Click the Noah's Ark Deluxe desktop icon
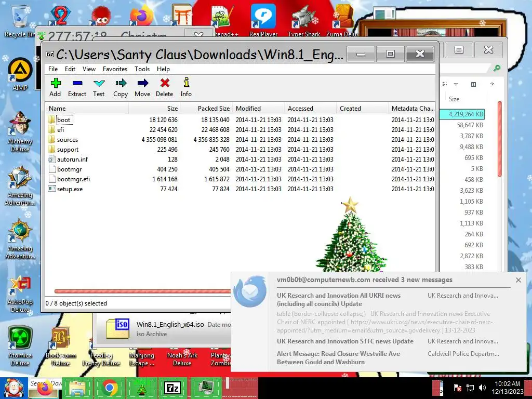Image resolution: width=532 pixels, height=399 pixels. (182, 358)
